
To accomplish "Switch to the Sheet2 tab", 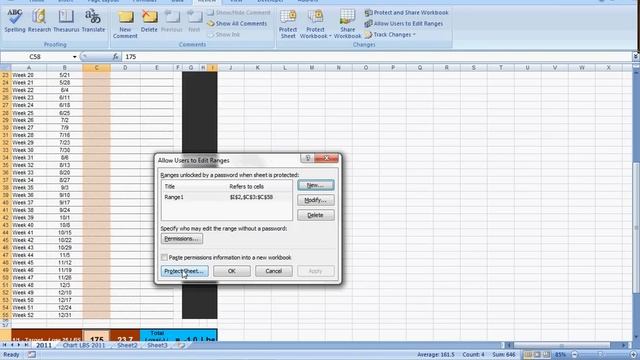I will point(127,345).
